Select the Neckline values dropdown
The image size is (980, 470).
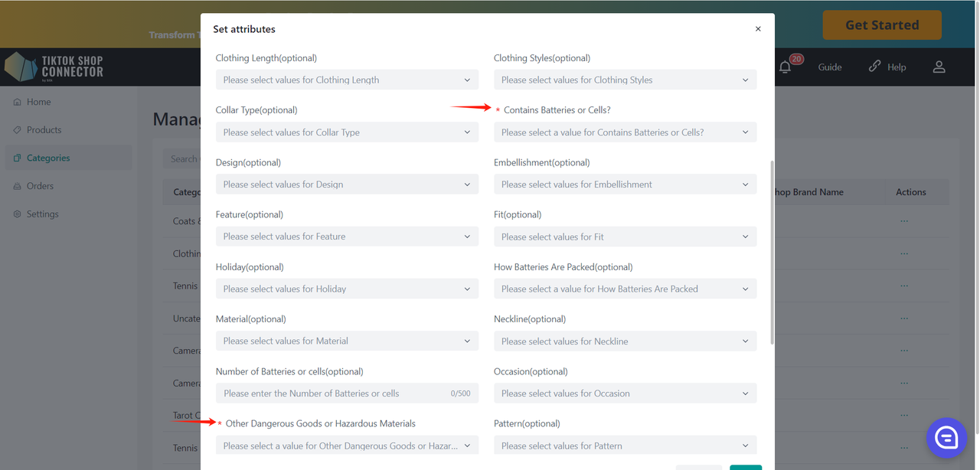625,341
